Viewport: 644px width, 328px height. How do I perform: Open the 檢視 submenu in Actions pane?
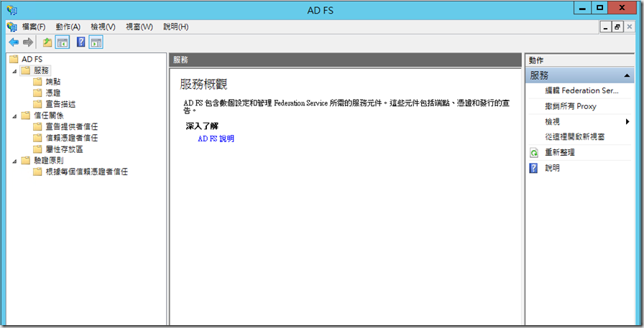627,121
